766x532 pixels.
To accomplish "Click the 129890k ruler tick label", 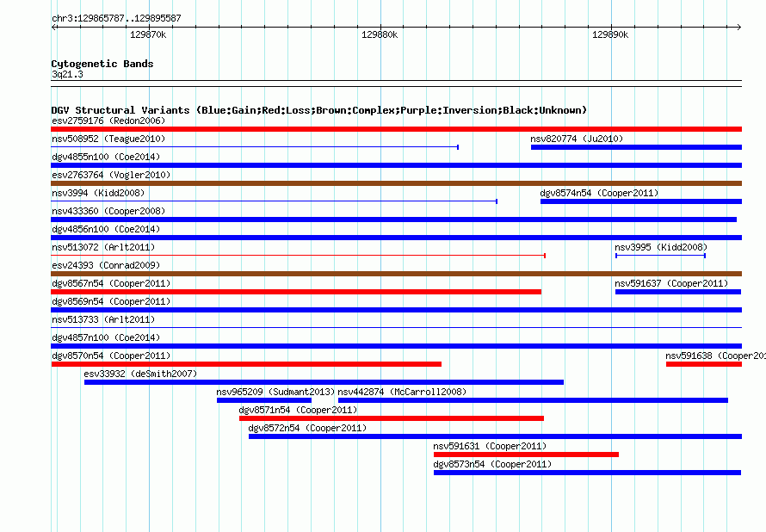I will (x=610, y=35).
